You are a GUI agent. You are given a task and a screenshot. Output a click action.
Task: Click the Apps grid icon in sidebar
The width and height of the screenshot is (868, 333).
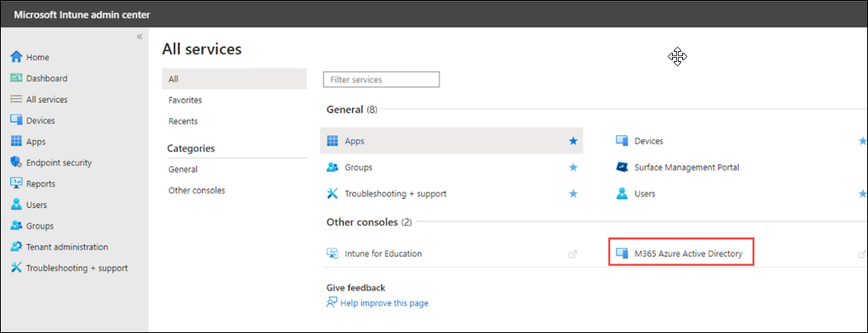[16, 141]
